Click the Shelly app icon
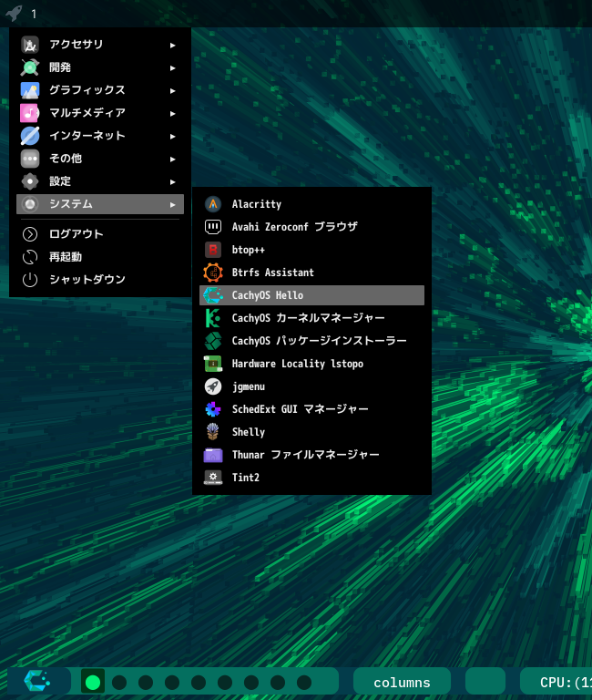This screenshot has width=592, height=700. tap(213, 432)
